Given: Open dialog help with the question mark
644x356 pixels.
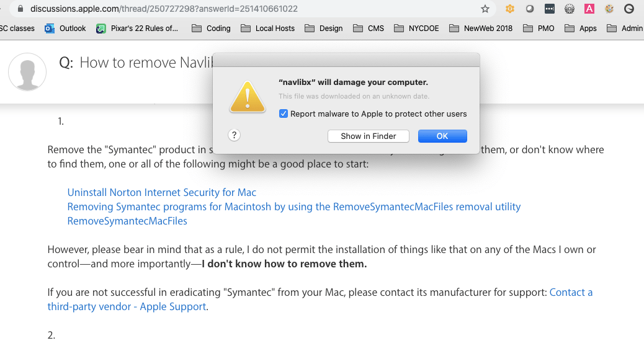Looking at the screenshot, I should (234, 135).
